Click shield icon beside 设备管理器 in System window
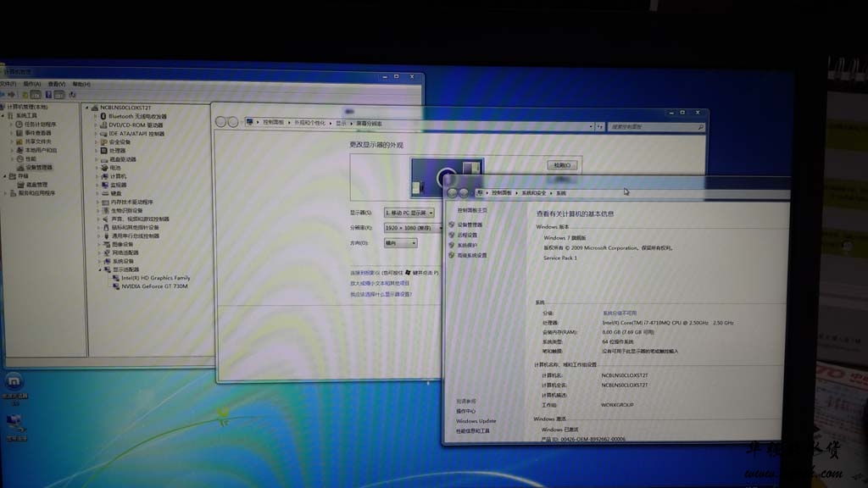Screen dimensions: 868x488 tap(452, 225)
